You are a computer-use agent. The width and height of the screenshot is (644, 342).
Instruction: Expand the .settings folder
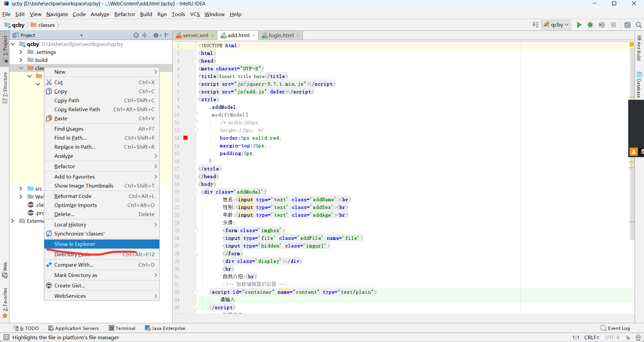click(21, 52)
